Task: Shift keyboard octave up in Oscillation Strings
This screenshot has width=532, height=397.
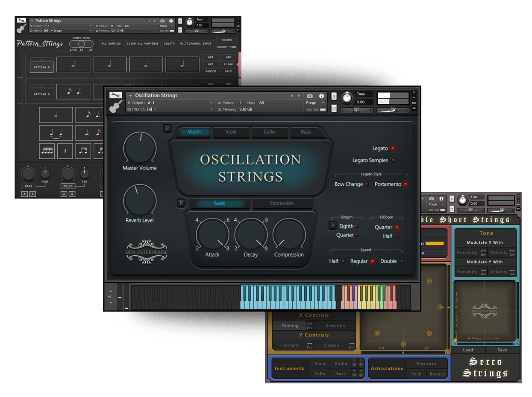Action: click(x=111, y=290)
